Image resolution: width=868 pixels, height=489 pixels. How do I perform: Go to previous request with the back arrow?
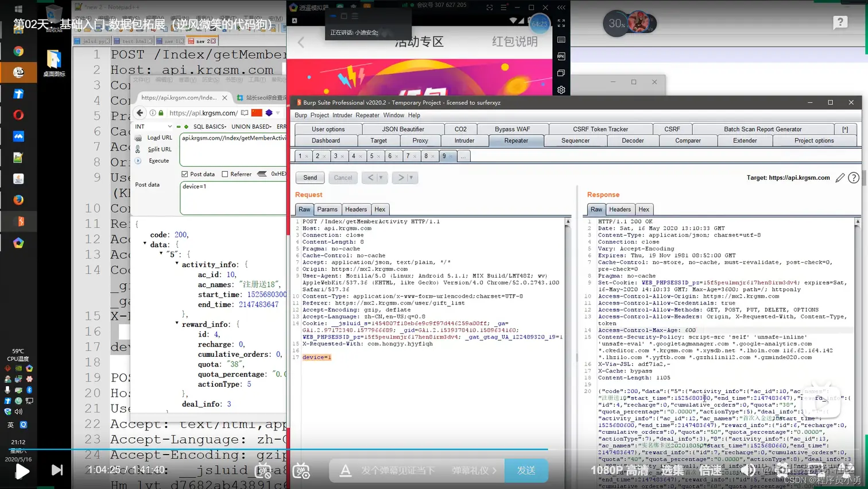click(x=371, y=178)
